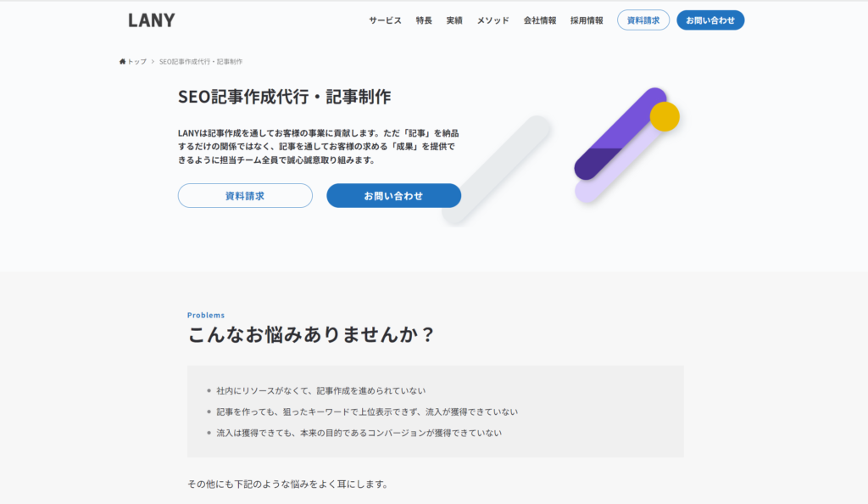Select 特長 in the top navigation

(x=424, y=20)
